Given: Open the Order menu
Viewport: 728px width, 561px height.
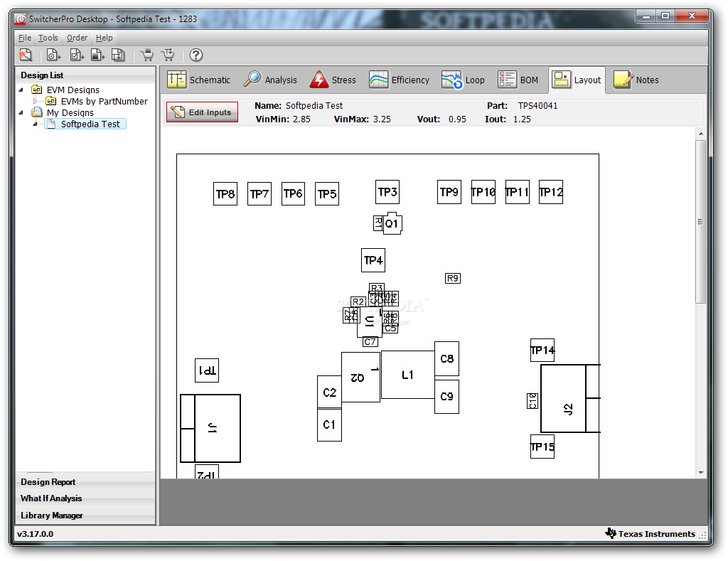Looking at the screenshot, I should tap(77, 38).
